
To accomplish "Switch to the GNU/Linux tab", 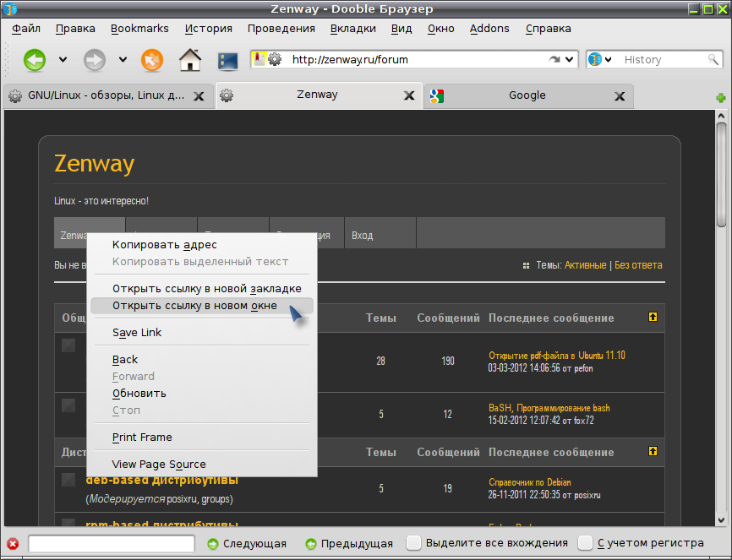I will (x=108, y=96).
